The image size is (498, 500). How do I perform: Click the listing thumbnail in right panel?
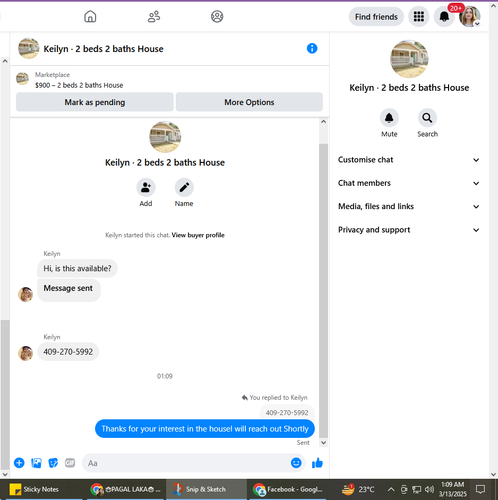click(x=409, y=59)
